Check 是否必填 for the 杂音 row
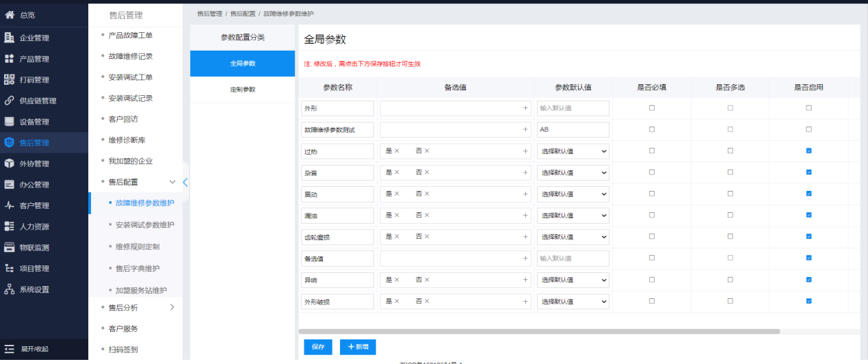868x364 pixels. coord(651,172)
